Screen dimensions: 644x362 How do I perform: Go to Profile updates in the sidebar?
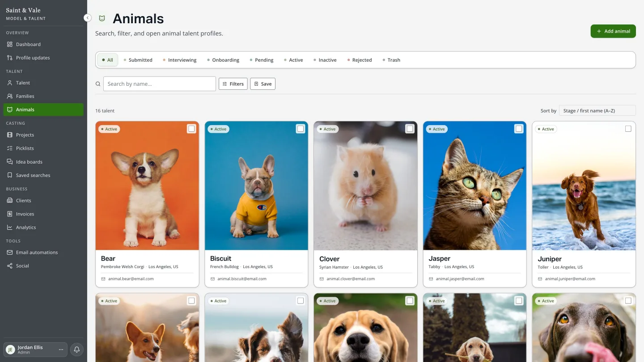coord(43,58)
